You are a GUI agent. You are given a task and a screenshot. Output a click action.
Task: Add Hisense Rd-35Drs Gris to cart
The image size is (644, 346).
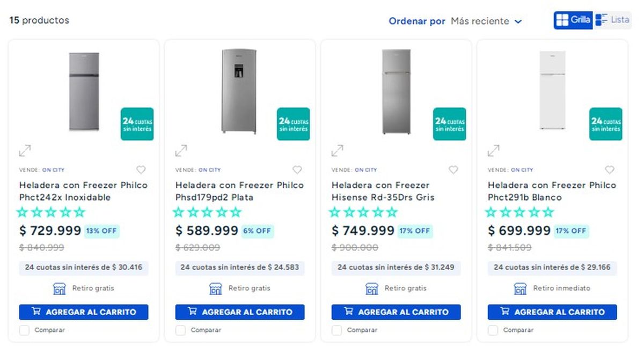coord(396,312)
